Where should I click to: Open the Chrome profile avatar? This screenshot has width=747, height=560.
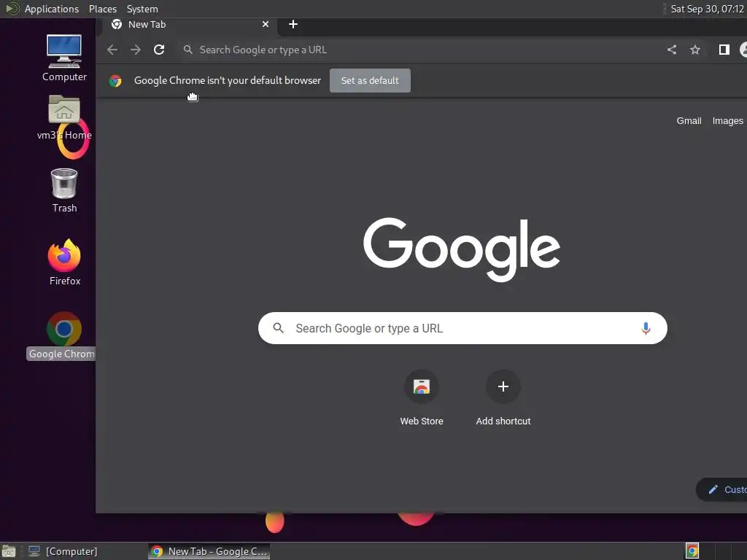pos(743,50)
